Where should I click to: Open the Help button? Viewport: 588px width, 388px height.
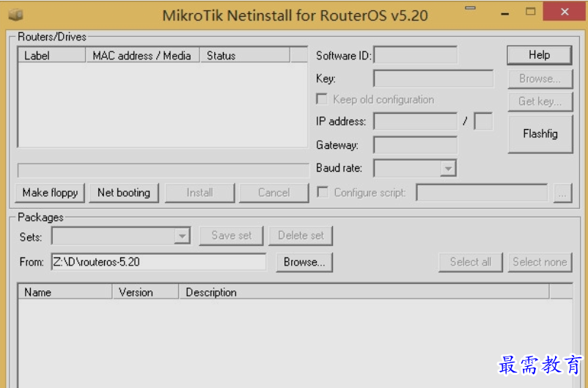point(540,55)
